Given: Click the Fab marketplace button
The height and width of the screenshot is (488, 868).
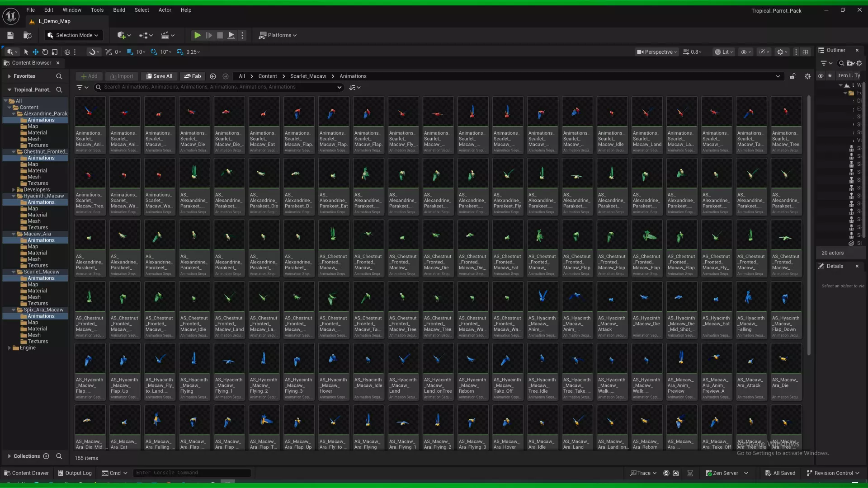Looking at the screenshot, I should pos(193,76).
